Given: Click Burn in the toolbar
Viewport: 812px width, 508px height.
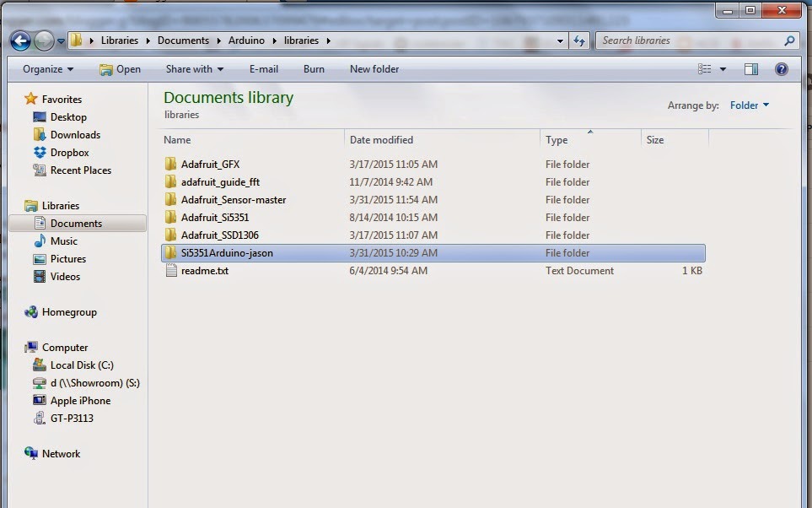Looking at the screenshot, I should tap(314, 69).
